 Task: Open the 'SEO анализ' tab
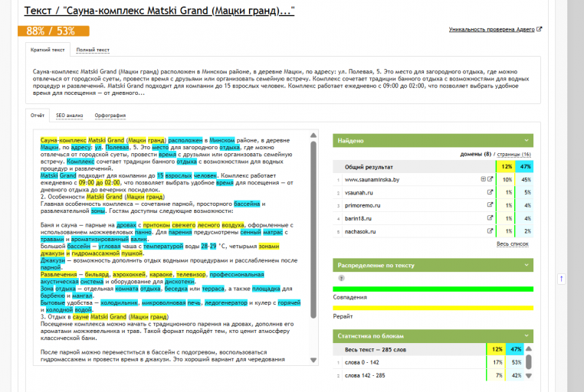pyautogui.click(x=69, y=116)
